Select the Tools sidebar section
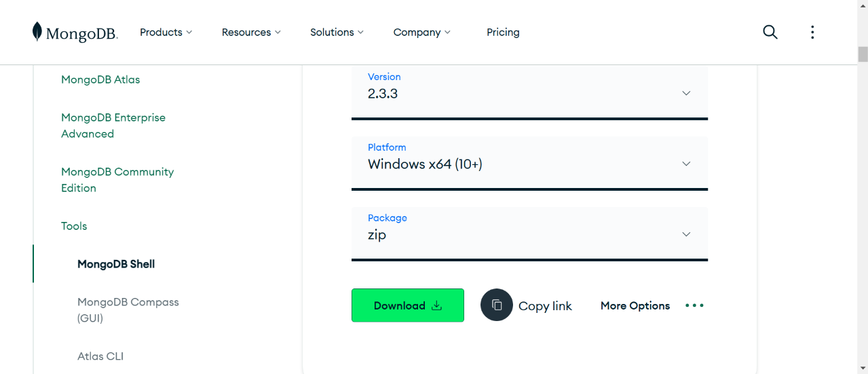The image size is (868, 374). click(x=74, y=226)
